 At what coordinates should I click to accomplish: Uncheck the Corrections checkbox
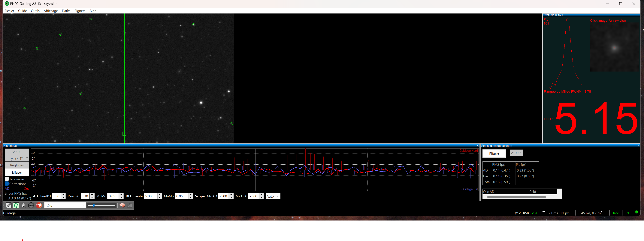point(7,184)
